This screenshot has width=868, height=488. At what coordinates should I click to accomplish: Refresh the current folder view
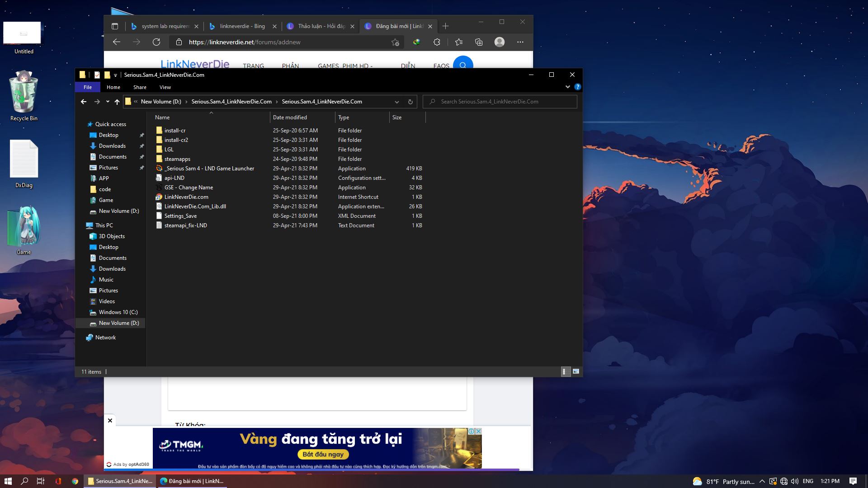pos(410,102)
